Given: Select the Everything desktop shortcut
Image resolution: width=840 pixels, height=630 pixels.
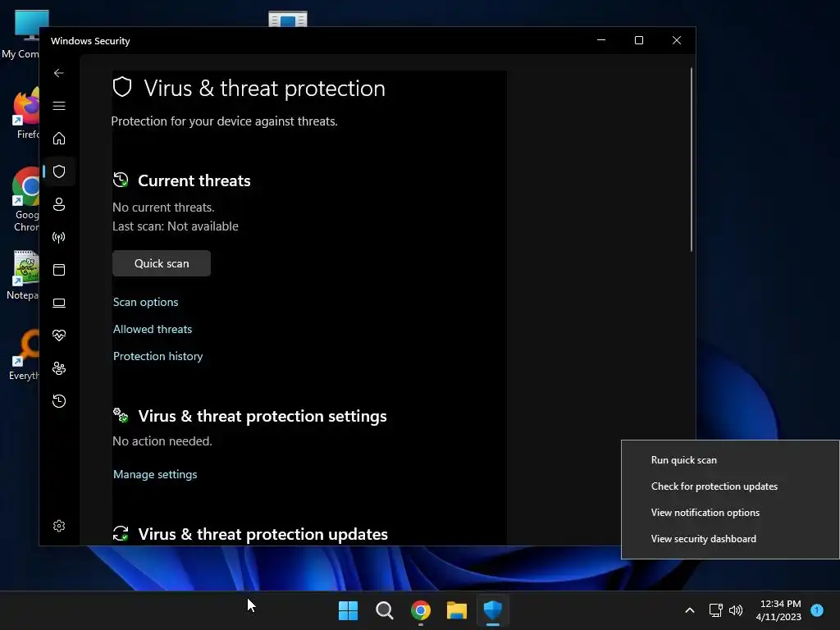Looking at the screenshot, I should click(x=25, y=355).
